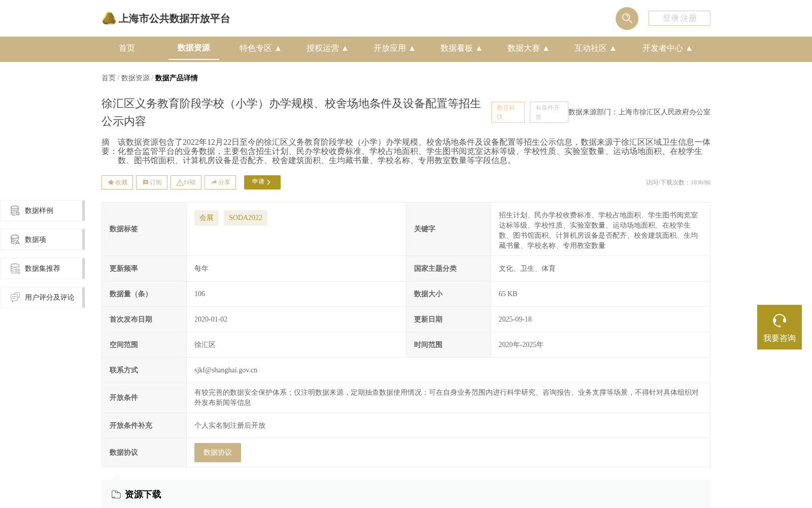Click the 数据资源 breadcrumb link
This screenshot has height=508, width=812.
click(136, 78)
